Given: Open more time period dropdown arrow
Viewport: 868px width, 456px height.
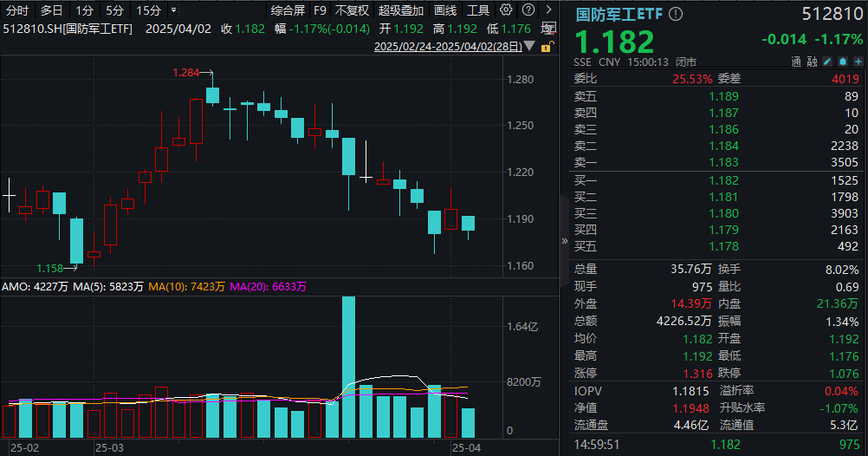Looking at the screenshot, I should pyautogui.click(x=173, y=10).
